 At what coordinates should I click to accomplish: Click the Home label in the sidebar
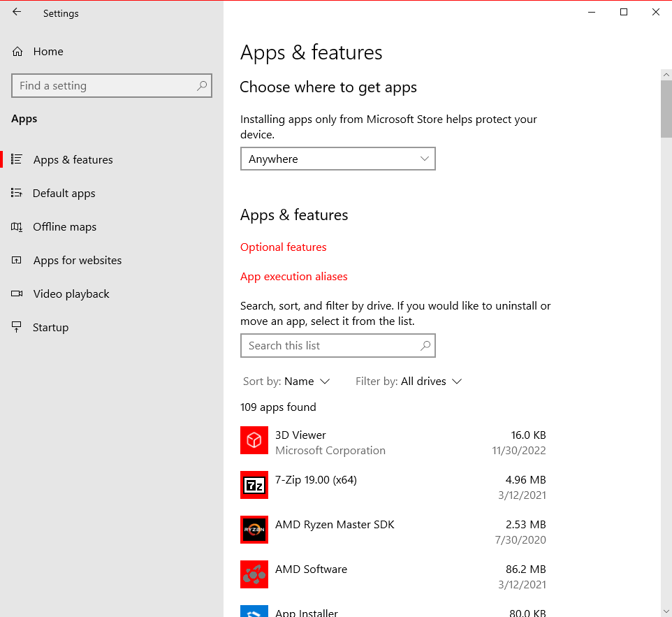48,52
